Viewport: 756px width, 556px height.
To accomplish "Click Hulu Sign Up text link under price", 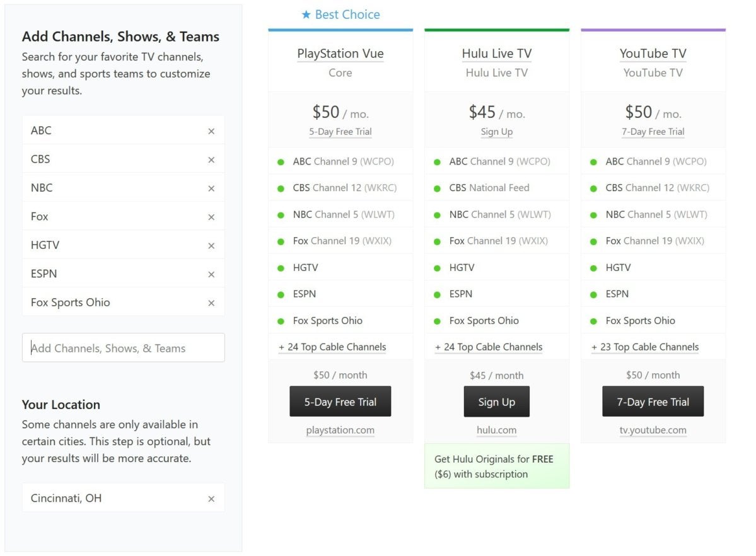I will pyautogui.click(x=497, y=132).
